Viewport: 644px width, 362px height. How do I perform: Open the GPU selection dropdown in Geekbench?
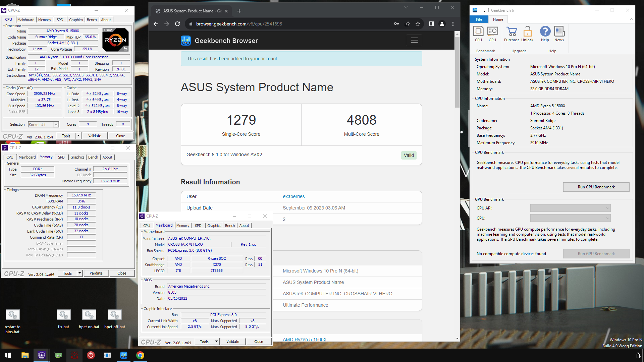point(570,218)
